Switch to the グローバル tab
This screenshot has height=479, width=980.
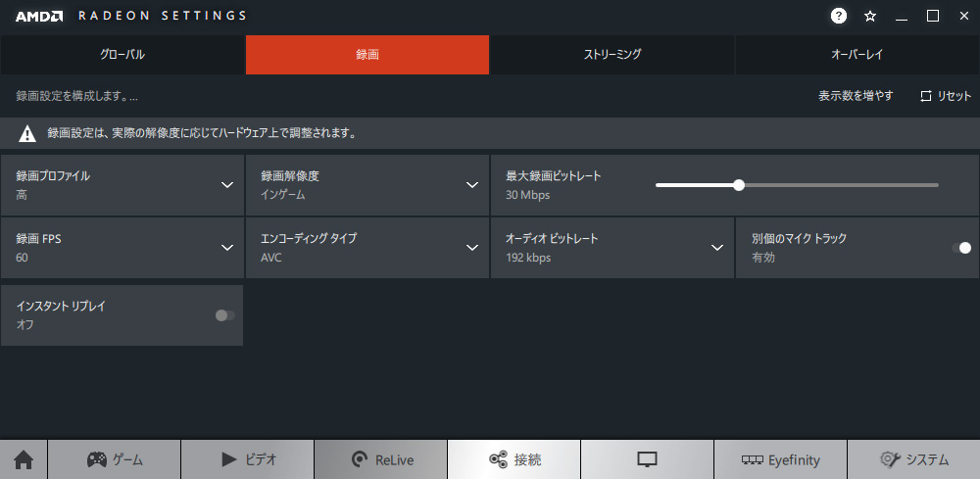click(x=122, y=54)
